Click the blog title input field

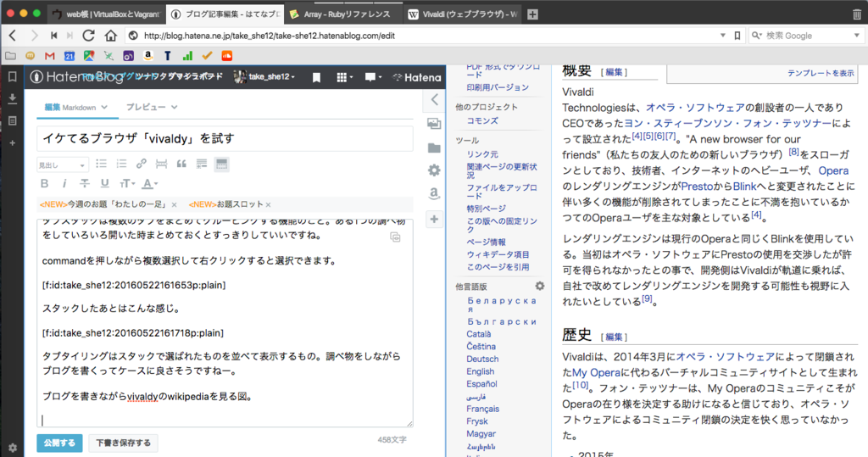pos(225,138)
